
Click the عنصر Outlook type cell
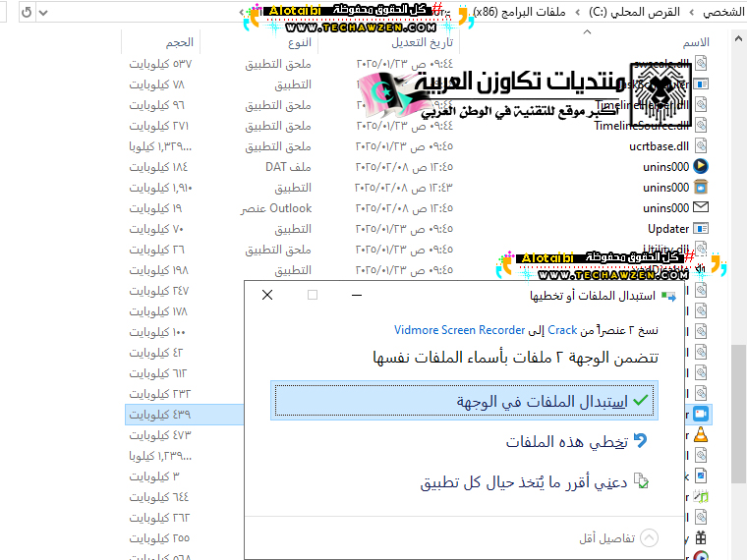tap(276, 208)
